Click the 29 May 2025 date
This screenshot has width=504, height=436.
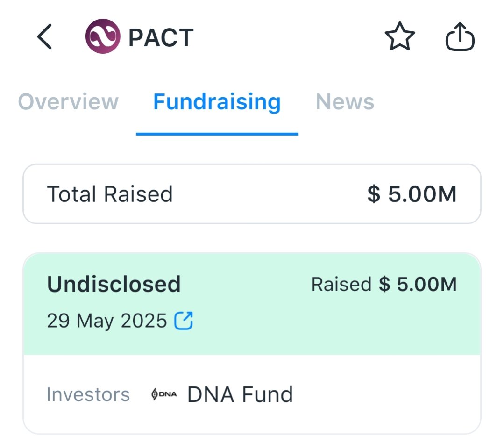tap(106, 321)
